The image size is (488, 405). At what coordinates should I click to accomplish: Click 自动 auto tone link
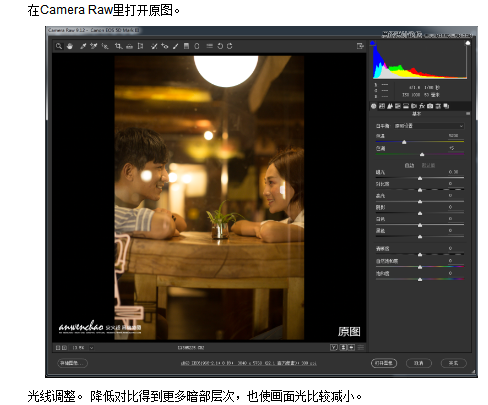[x=409, y=165]
